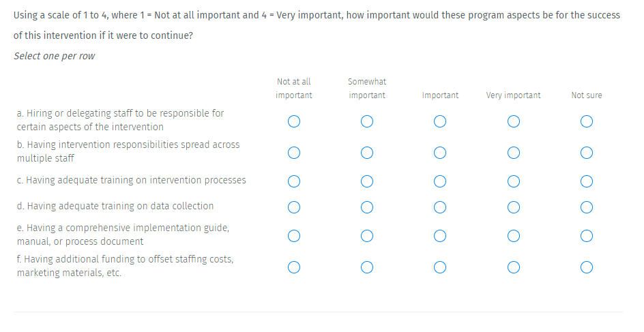Choose 'Not sure' for implementation guide row
This screenshot has height=332, width=644.
(x=586, y=236)
